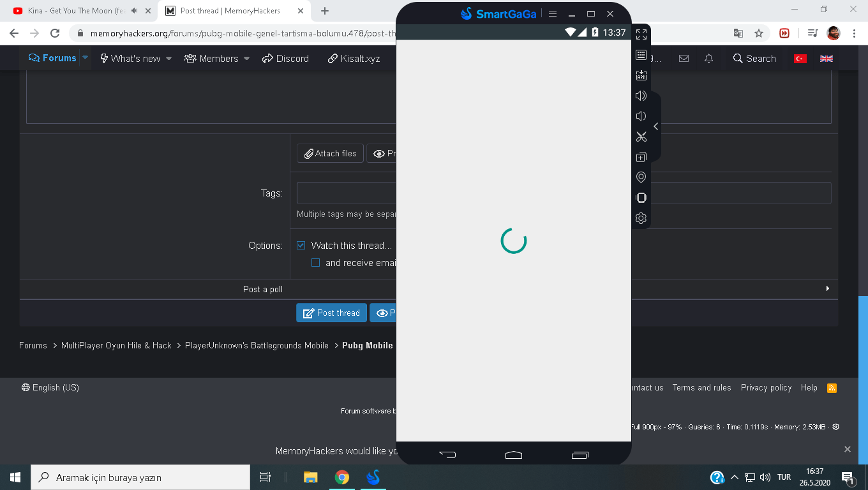Open the Help footer link
Screen dimensions: 868x490
(x=809, y=387)
